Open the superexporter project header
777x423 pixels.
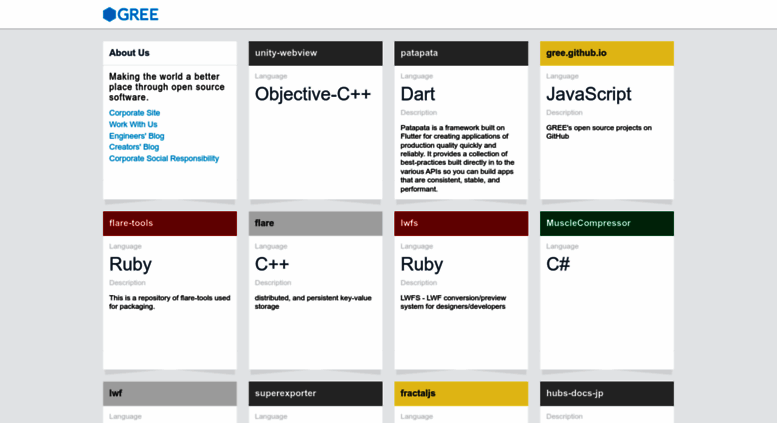(x=316, y=393)
